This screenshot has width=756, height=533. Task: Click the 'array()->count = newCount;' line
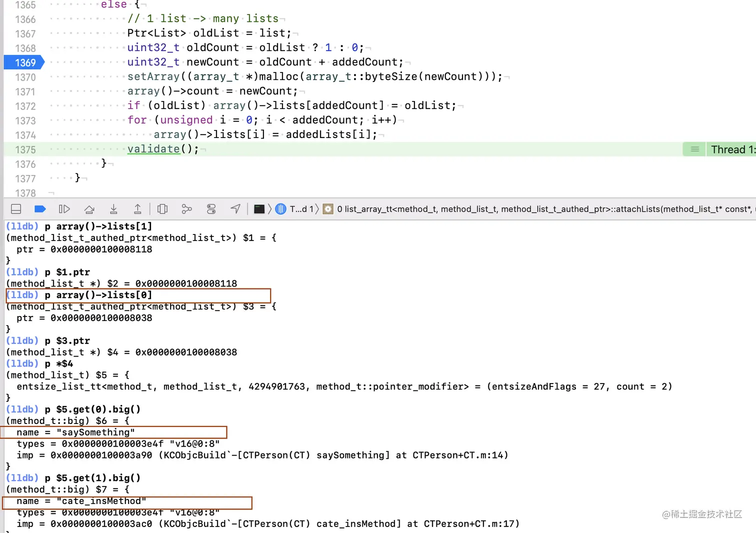click(212, 91)
